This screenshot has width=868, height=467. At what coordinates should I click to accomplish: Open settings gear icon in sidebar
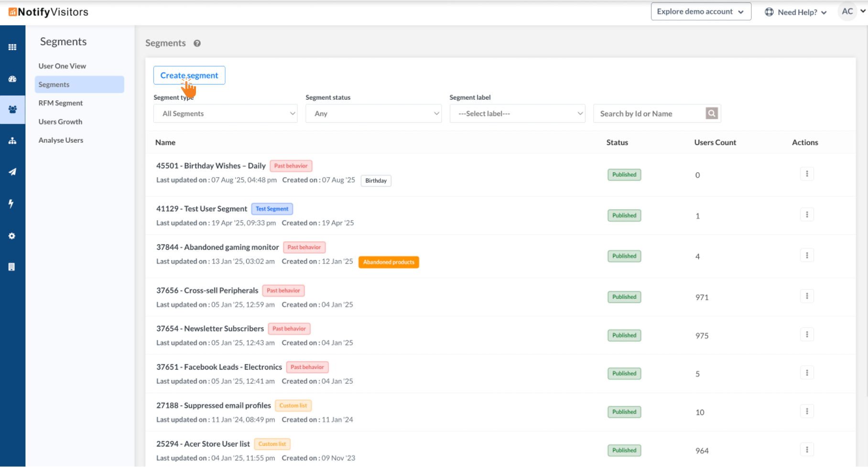(x=12, y=236)
